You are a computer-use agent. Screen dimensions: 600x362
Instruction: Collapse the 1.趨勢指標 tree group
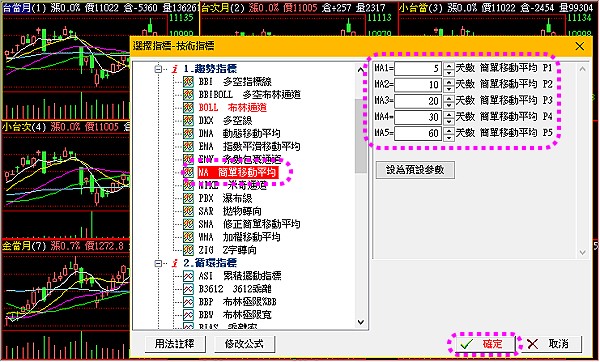point(158,69)
